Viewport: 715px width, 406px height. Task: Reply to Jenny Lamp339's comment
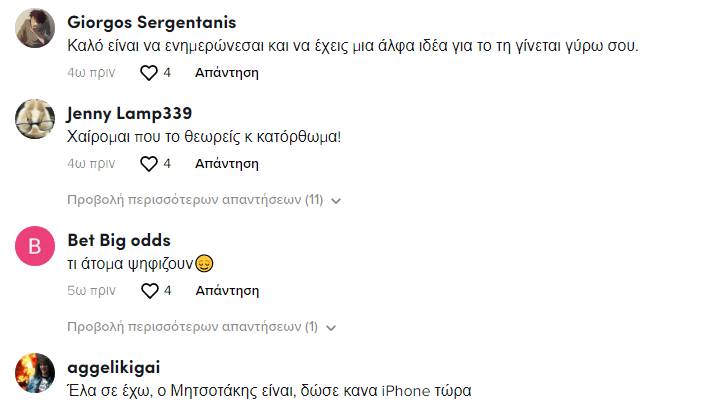tap(226, 163)
